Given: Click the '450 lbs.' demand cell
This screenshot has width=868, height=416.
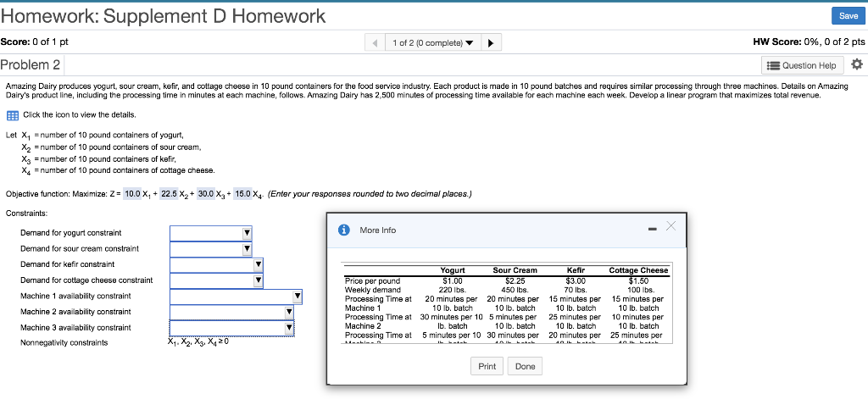Looking at the screenshot, I should point(515,290).
